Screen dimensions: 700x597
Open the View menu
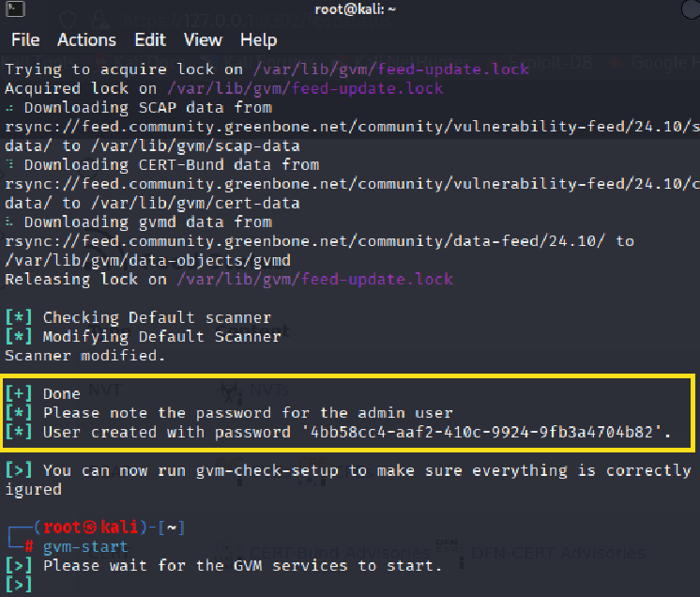tap(203, 40)
